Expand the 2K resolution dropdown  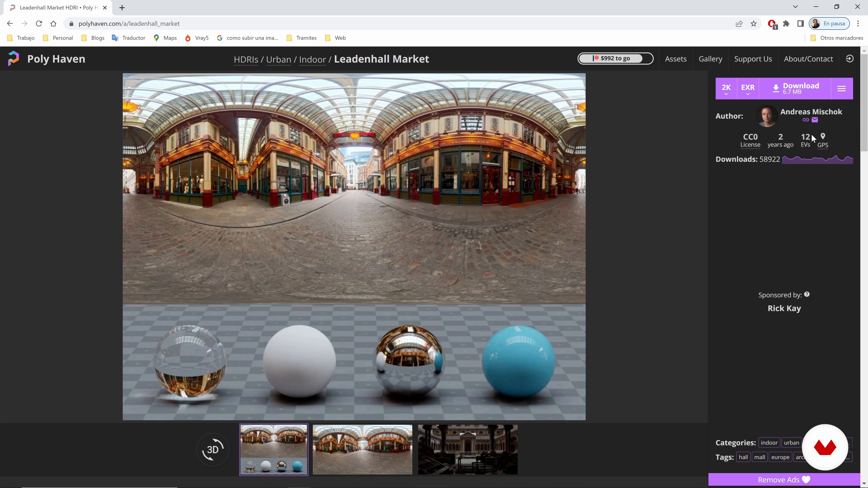coord(726,89)
